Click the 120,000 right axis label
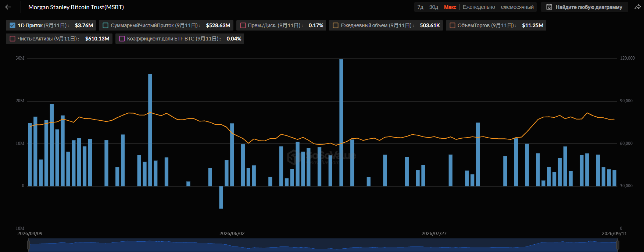Viewport: 644px width, 252px height. click(627, 58)
